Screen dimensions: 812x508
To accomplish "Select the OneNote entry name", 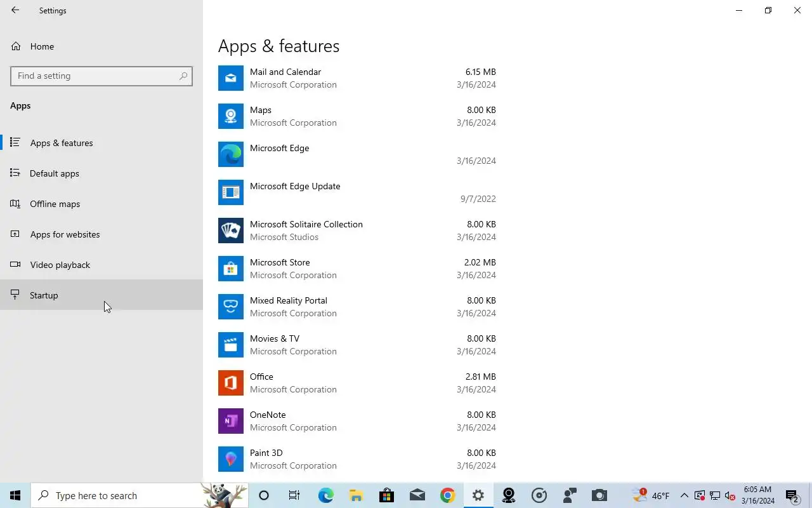I will click(x=268, y=415).
